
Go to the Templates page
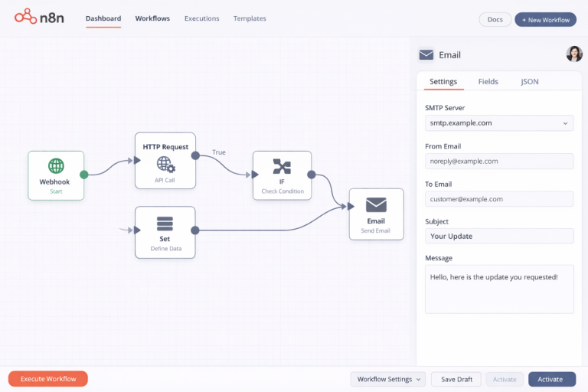250,18
